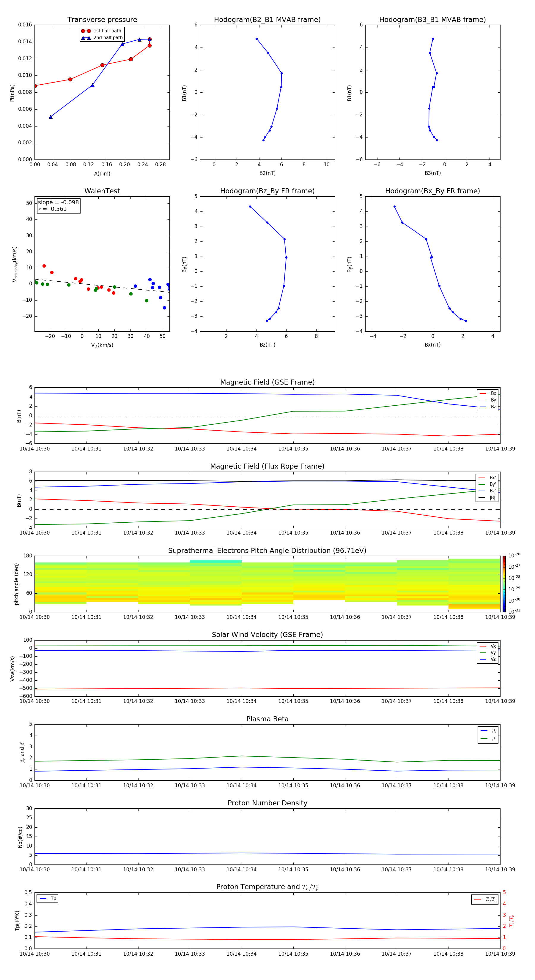This screenshot has width=535, height=980.
Task: Click the pitch angle spectrogram colorbar
Action: tap(504, 584)
